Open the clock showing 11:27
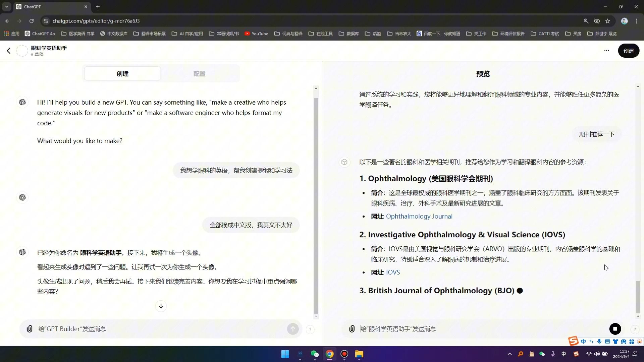Screen dimensions: 644x362 (622, 354)
